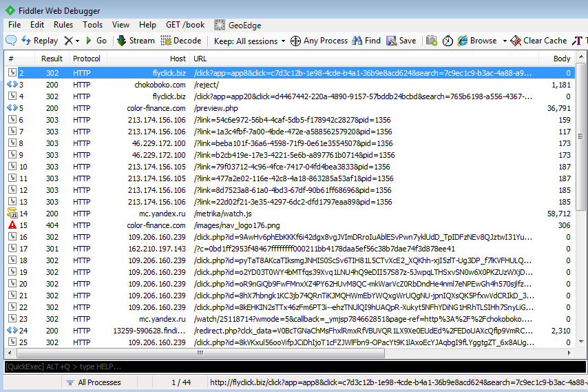Viewport: 588px width, 392px height.
Task: Open Find sessions binoculars tool
Action: 366,41
